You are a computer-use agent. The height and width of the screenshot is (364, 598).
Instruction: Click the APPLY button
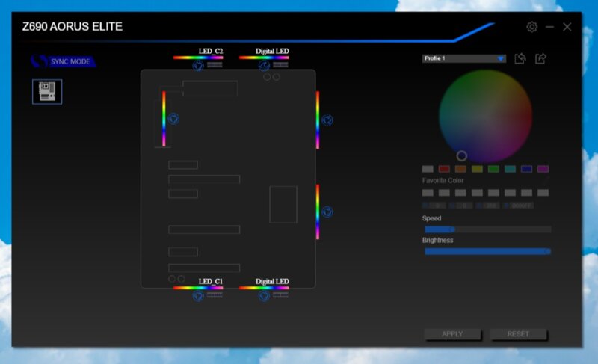point(452,334)
